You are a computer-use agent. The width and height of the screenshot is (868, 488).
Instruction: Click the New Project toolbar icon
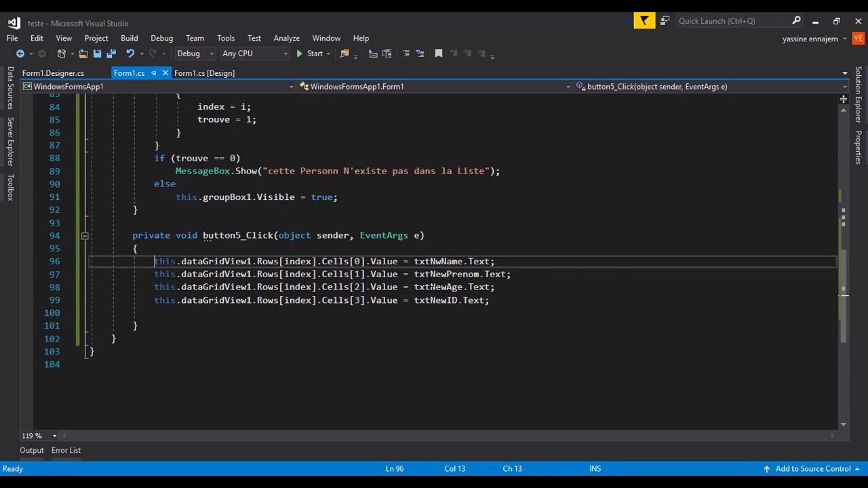coord(62,54)
